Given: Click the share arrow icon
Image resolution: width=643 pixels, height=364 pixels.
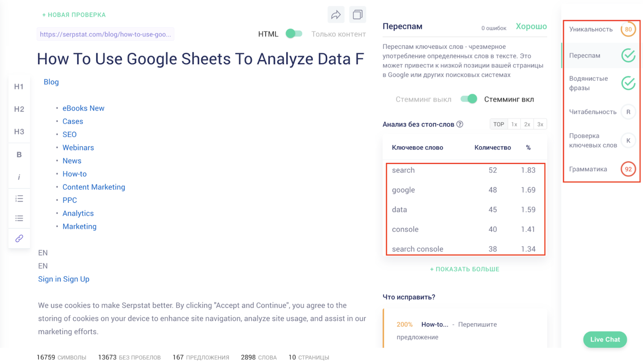Looking at the screenshot, I should 336,15.
